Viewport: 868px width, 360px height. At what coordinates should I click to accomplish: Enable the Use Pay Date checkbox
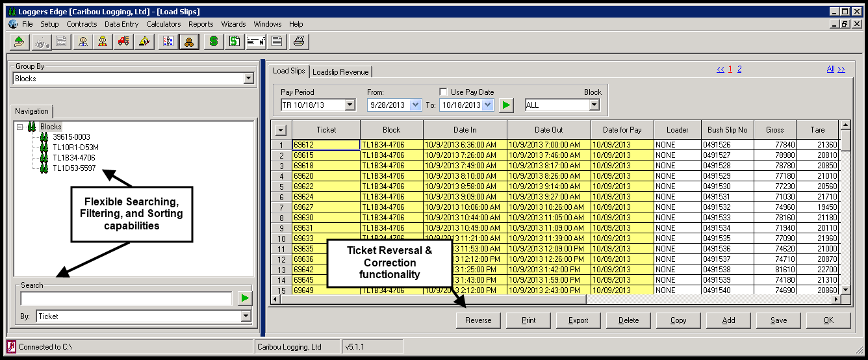coord(443,92)
